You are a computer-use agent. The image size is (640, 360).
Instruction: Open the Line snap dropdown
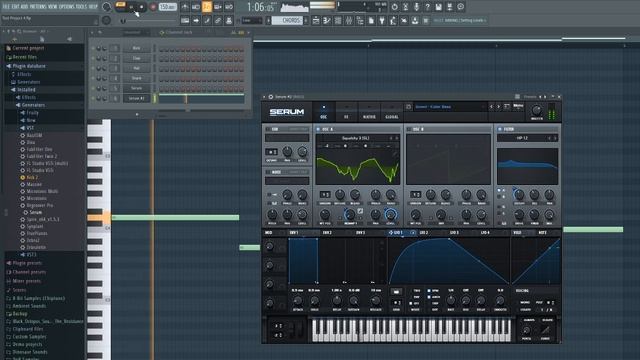[251, 20]
